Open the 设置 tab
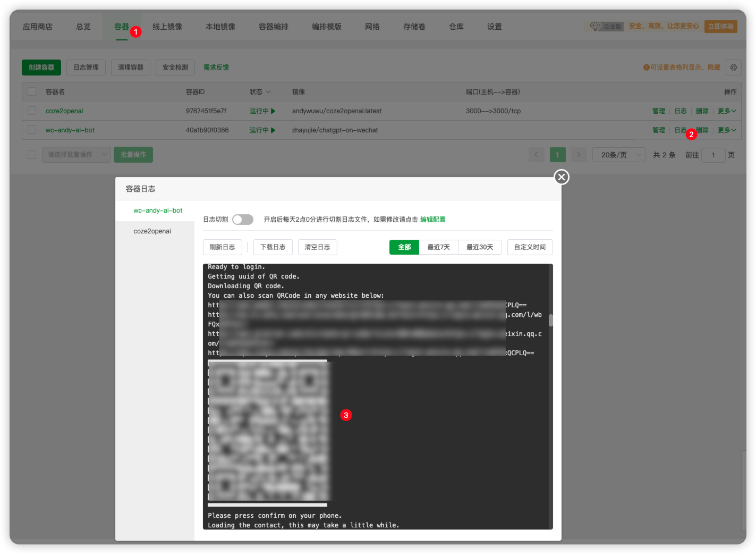The width and height of the screenshot is (756, 554). [x=495, y=27]
